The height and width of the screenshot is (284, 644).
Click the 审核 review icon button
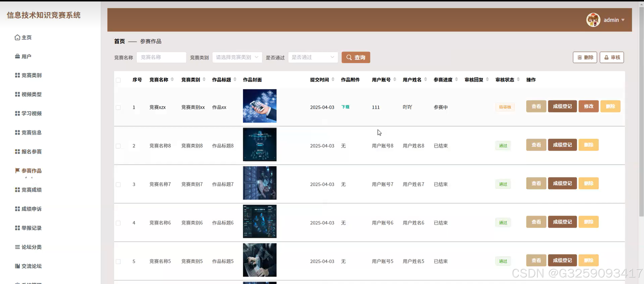tap(606, 57)
